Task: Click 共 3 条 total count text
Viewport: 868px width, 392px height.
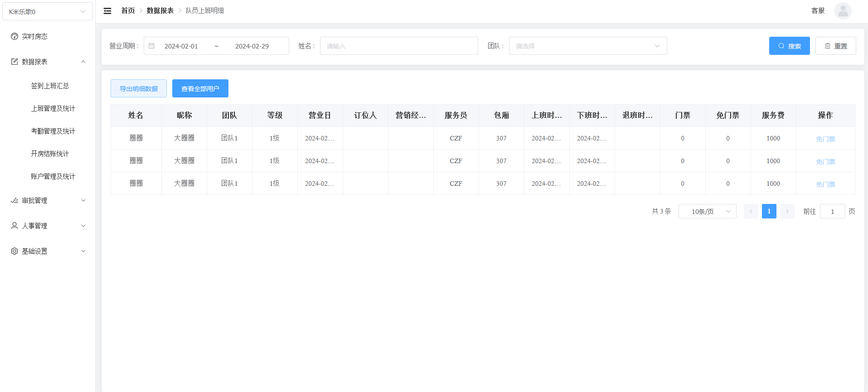Action: coord(661,211)
